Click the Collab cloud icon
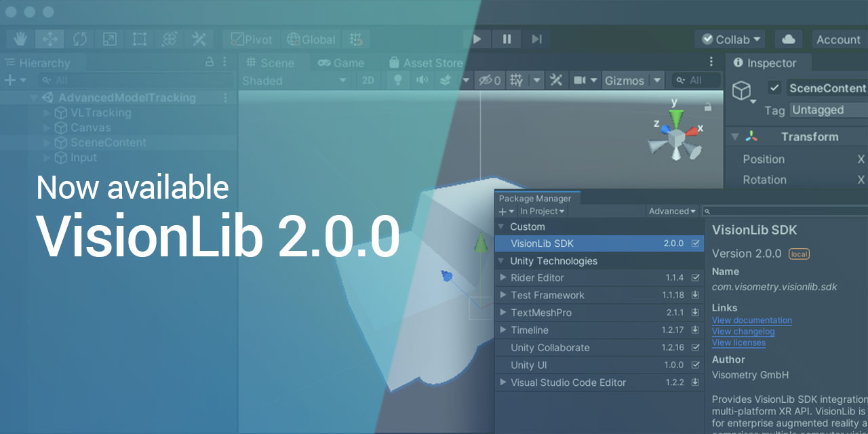This screenshot has height=434, width=868. (x=788, y=39)
